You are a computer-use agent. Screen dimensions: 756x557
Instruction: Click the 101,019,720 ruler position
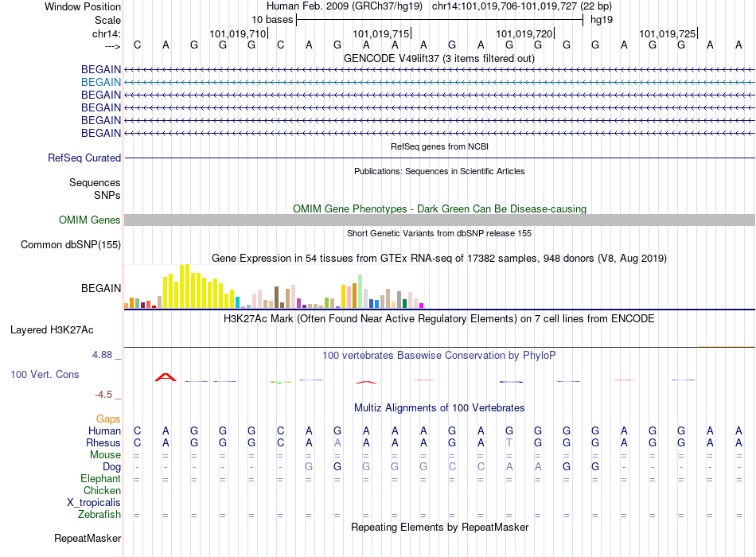point(524,33)
